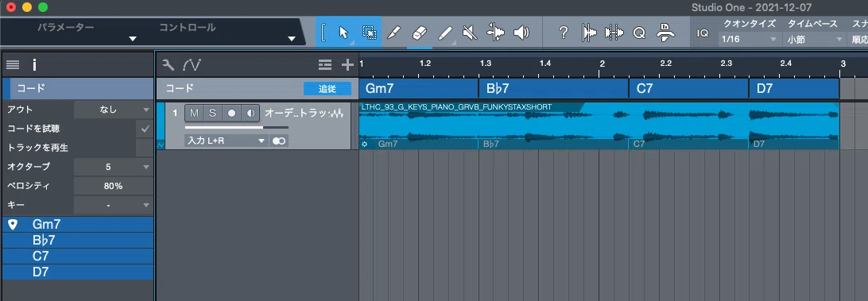This screenshot has width=868, height=301.
Task: Select LTHC_93_G_KEYS_PIANO audio event
Action: (599, 126)
